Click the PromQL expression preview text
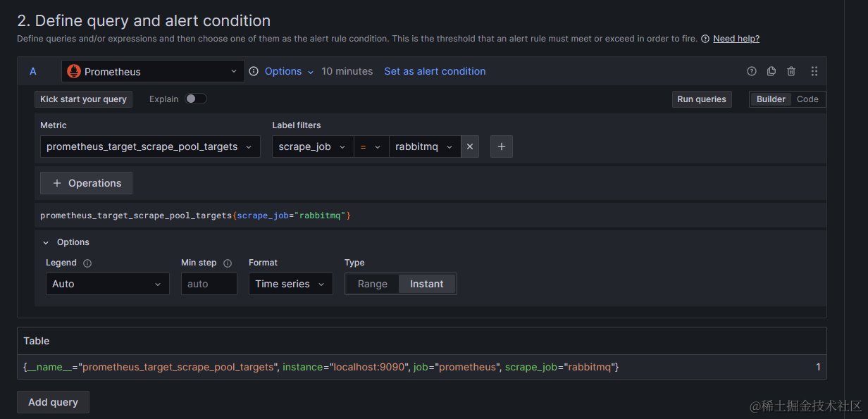This screenshot has height=419, width=868. (x=195, y=215)
